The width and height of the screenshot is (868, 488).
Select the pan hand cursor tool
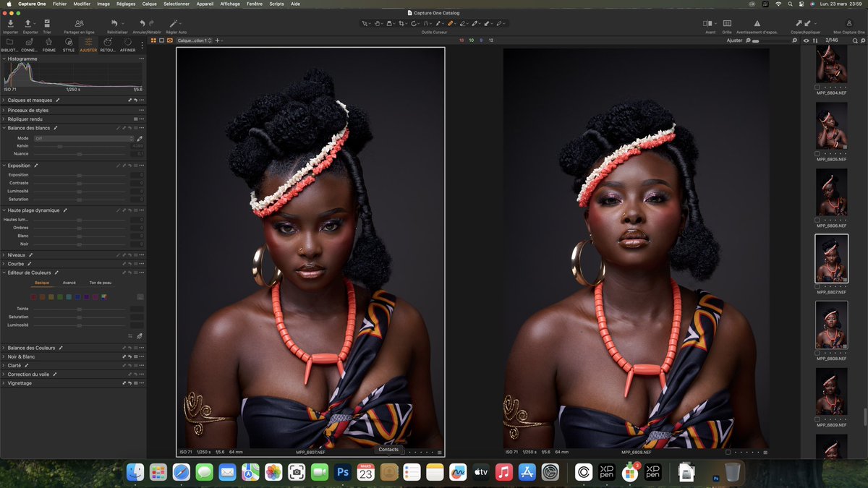tap(378, 24)
